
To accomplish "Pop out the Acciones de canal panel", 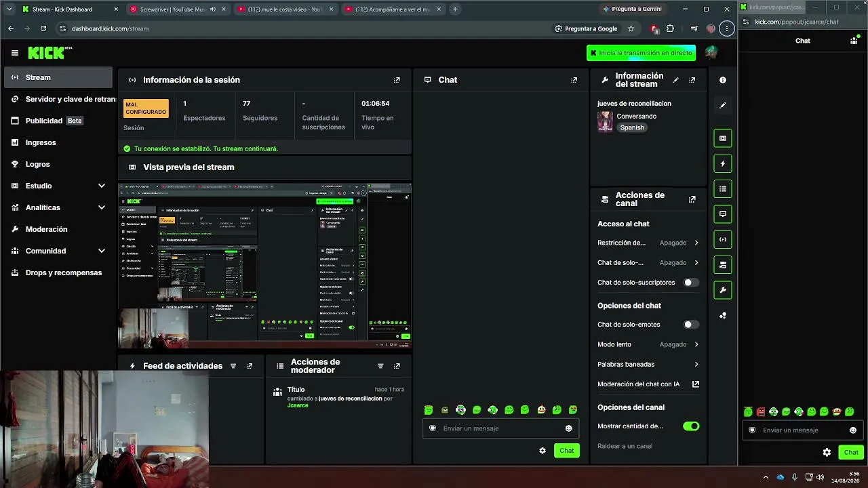I will tap(692, 199).
